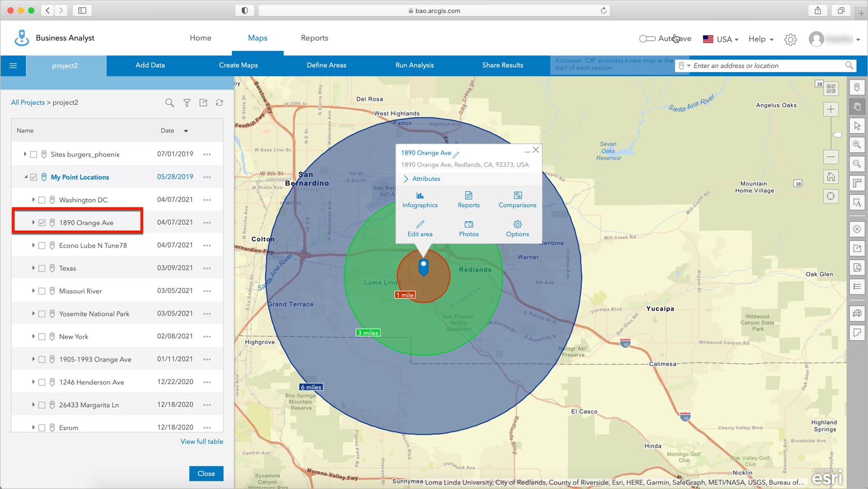
Task: Toggle Autosave off
Action: 647,38
